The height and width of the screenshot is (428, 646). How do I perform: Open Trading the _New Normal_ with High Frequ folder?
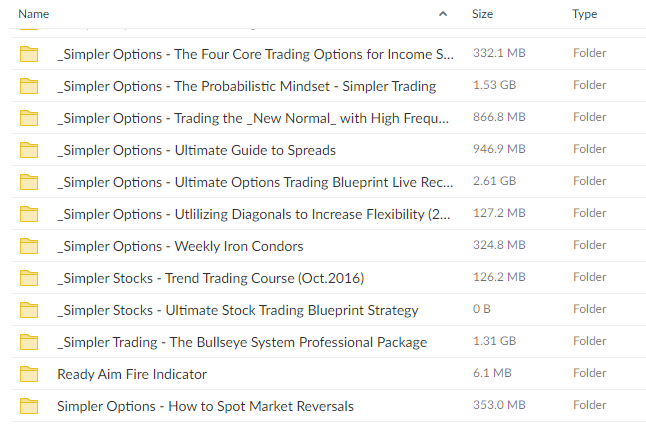click(x=253, y=118)
